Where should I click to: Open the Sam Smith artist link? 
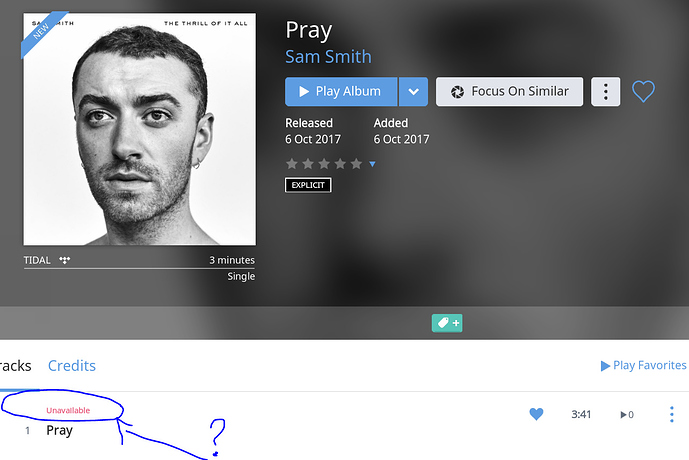[328, 57]
